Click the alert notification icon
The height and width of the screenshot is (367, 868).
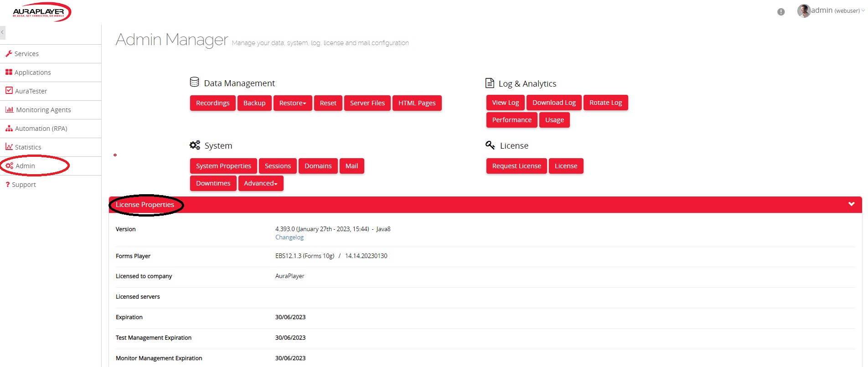coord(781,12)
